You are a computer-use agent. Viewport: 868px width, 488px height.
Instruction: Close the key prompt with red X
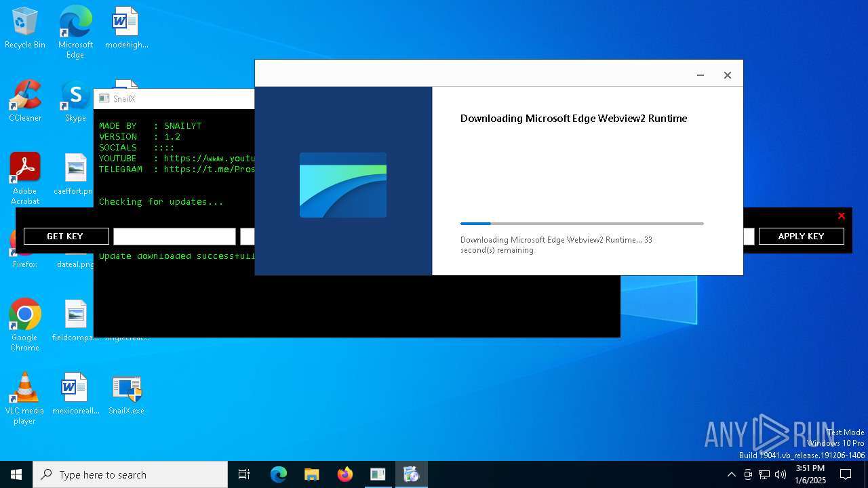(x=841, y=216)
